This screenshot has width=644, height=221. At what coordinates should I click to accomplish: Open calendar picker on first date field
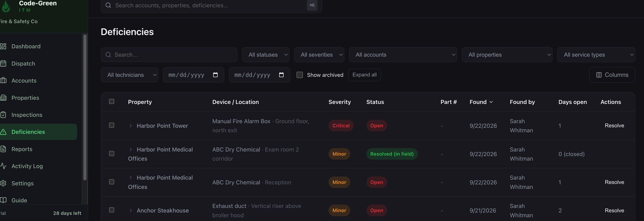[215, 75]
